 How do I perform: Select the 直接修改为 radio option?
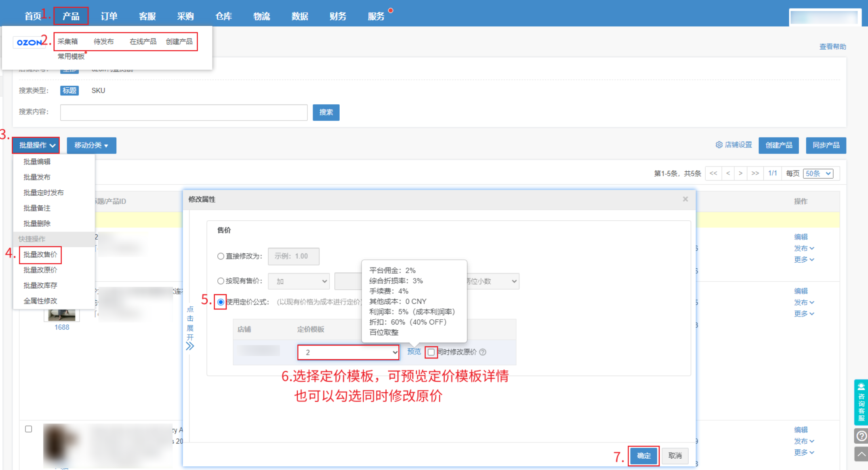[221, 256]
